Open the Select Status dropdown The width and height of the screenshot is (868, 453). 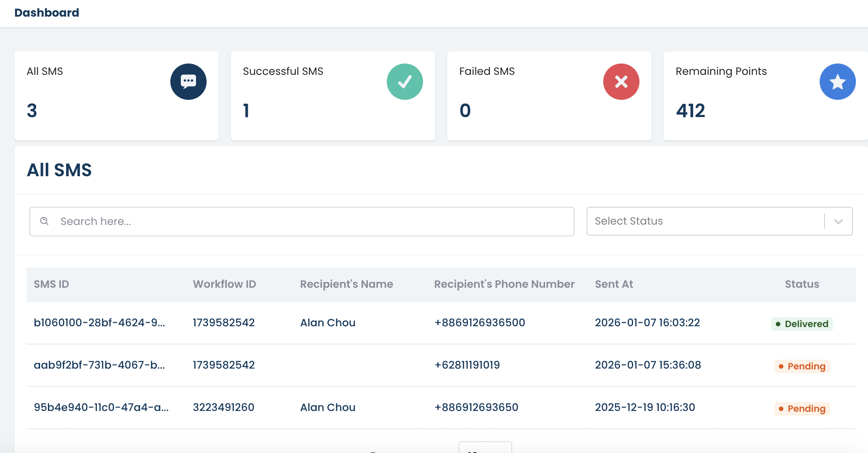[719, 221]
